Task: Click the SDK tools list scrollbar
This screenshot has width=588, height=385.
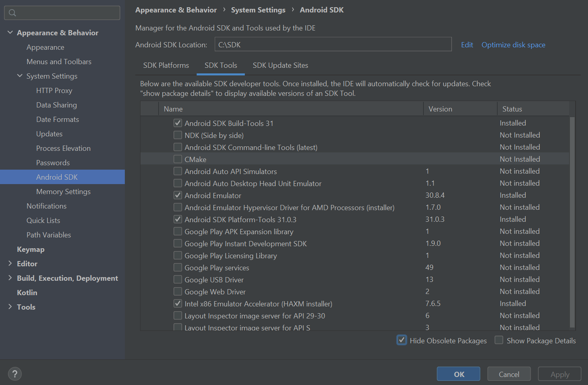Action: click(572, 222)
